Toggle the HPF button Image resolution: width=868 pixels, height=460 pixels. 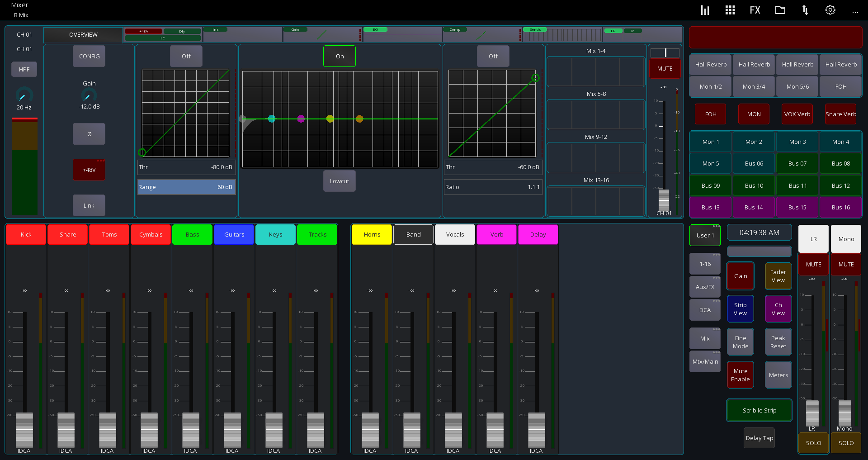pos(24,69)
